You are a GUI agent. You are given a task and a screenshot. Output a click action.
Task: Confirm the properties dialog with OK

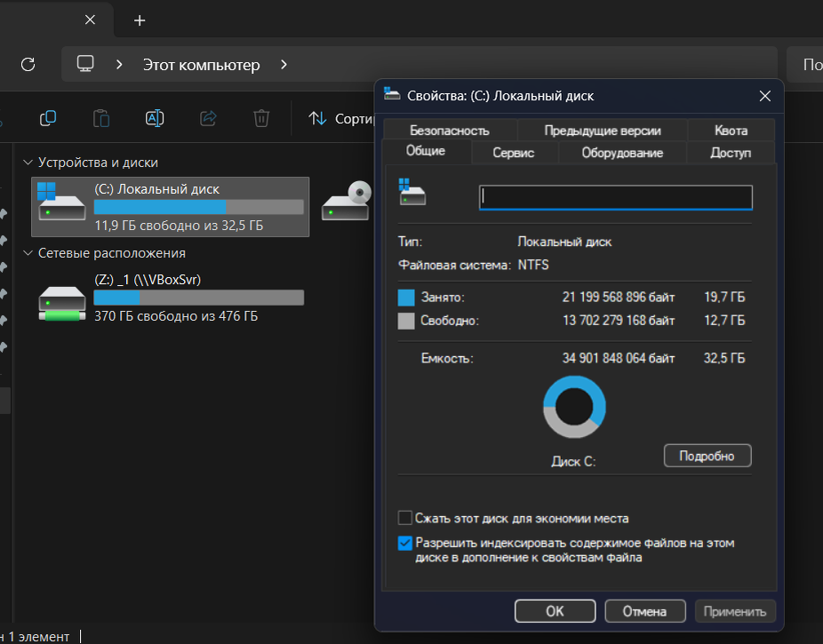[555, 611]
